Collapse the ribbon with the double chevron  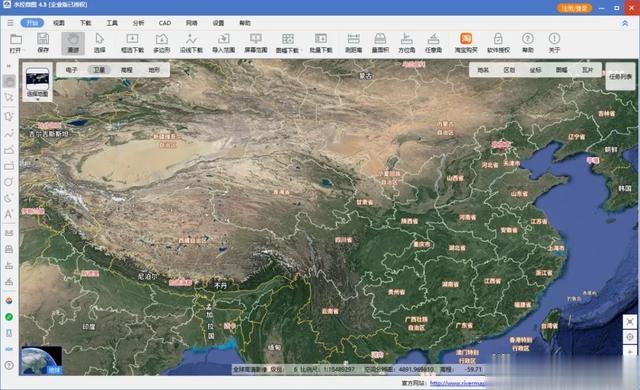625,23
